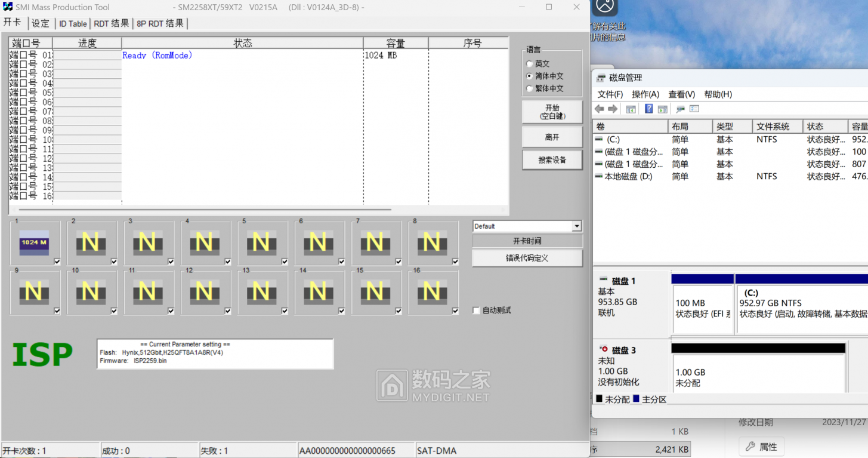Uncheck the port 16 slot checkbox
868x458 pixels.
455,311
